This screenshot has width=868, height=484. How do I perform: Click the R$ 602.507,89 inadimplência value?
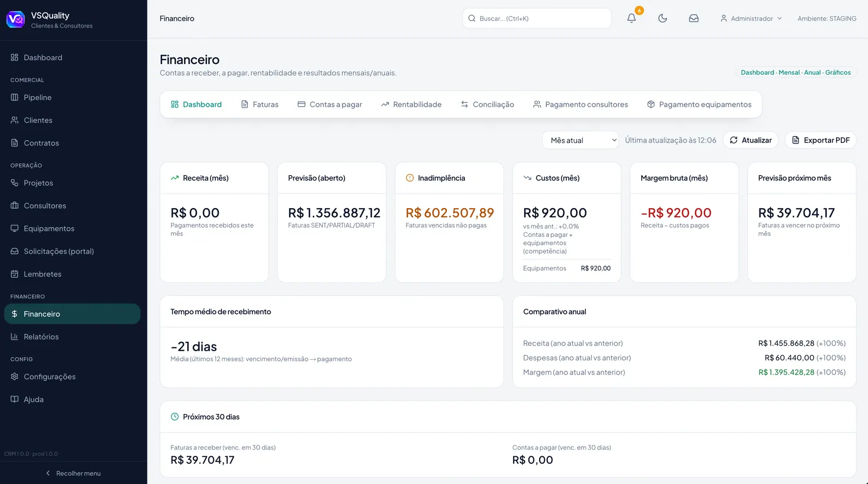(450, 213)
